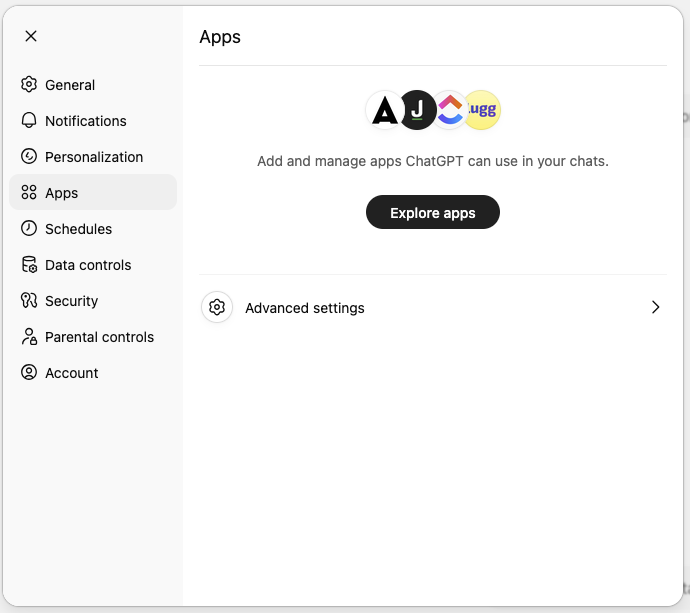The image size is (690, 613).
Task: Click the Security keys icon
Action: [29, 301]
